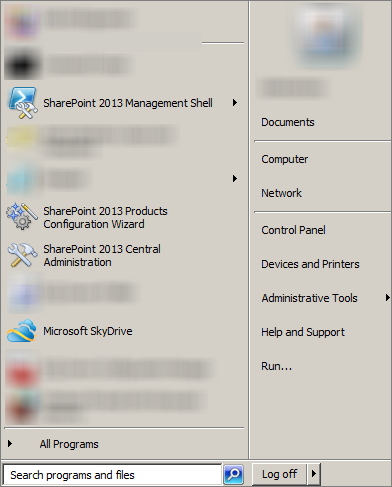Open Network from the Start menu
The image size is (392, 487).
click(281, 193)
